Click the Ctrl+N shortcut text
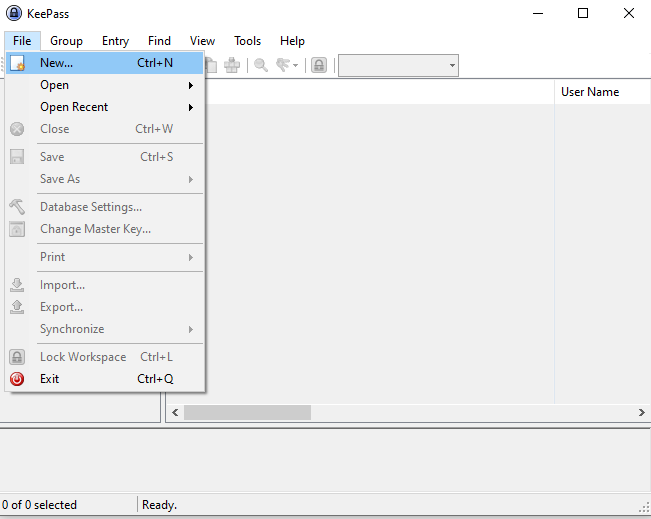 point(155,63)
